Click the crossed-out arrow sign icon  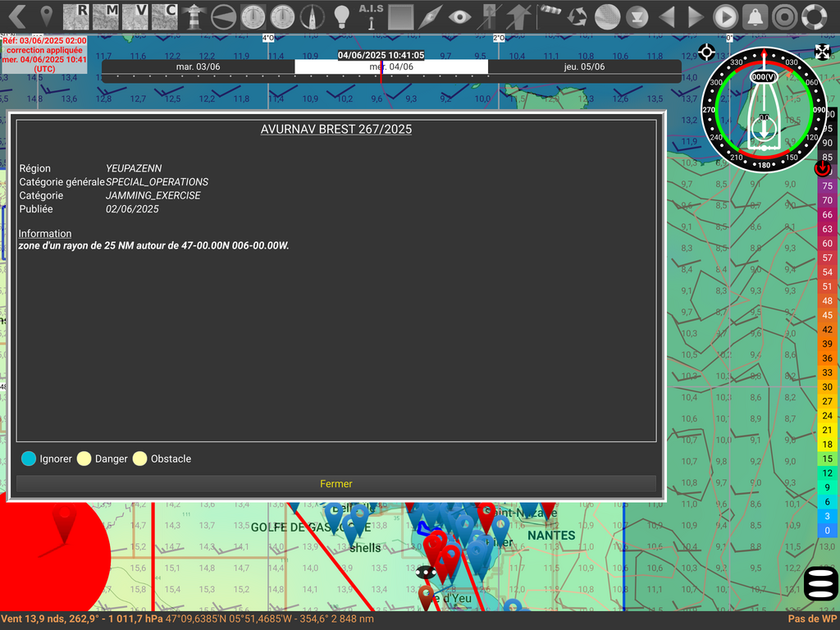(x=489, y=16)
